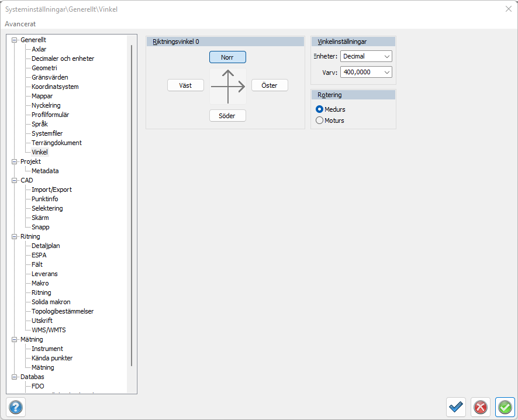Click the blue checkmark apply icon

[456, 407]
